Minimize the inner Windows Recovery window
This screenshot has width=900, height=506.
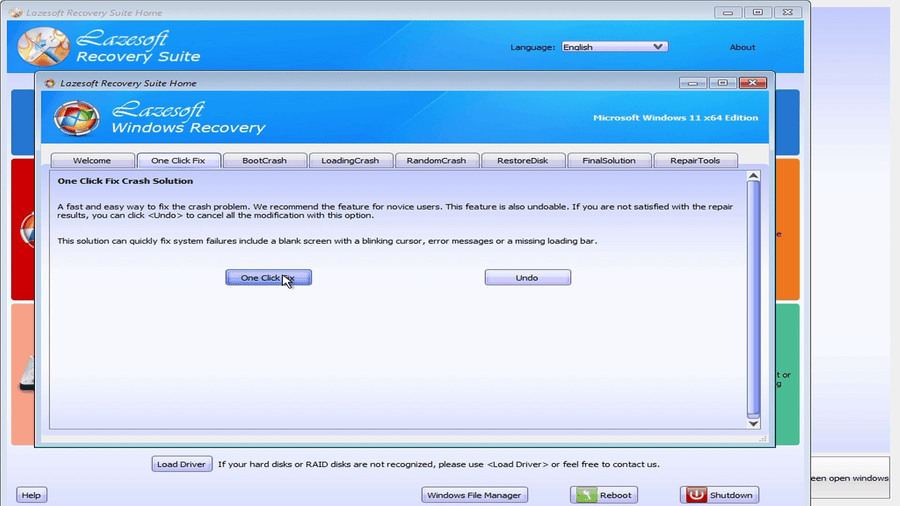pos(693,83)
